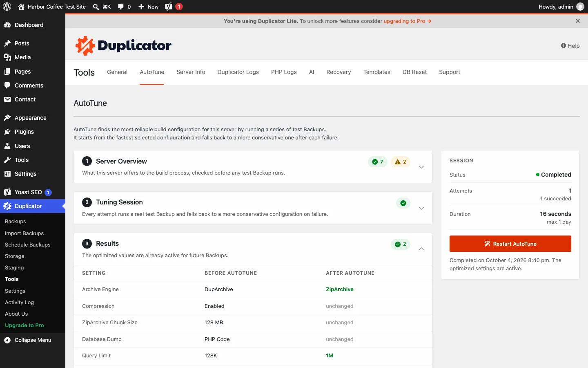Image resolution: width=588 pixels, height=368 pixels.
Task: Click the green 7 passed checks badge
Action: [377, 162]
